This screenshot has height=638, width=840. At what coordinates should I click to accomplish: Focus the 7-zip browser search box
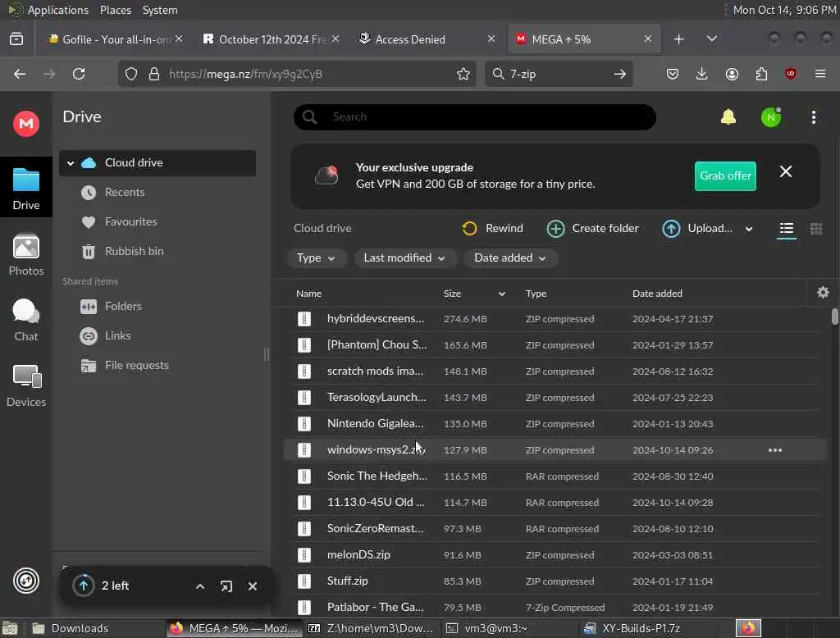(x=559, y=74)
